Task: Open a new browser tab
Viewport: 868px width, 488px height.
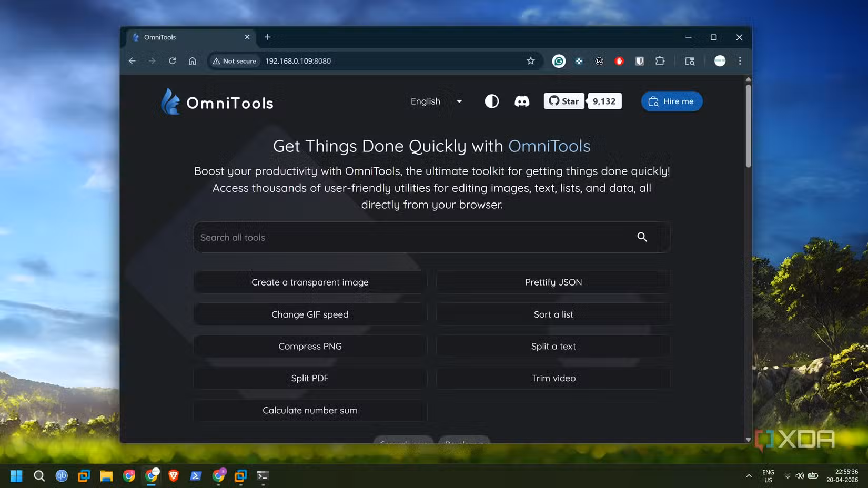Action: (x=267, y=37)
